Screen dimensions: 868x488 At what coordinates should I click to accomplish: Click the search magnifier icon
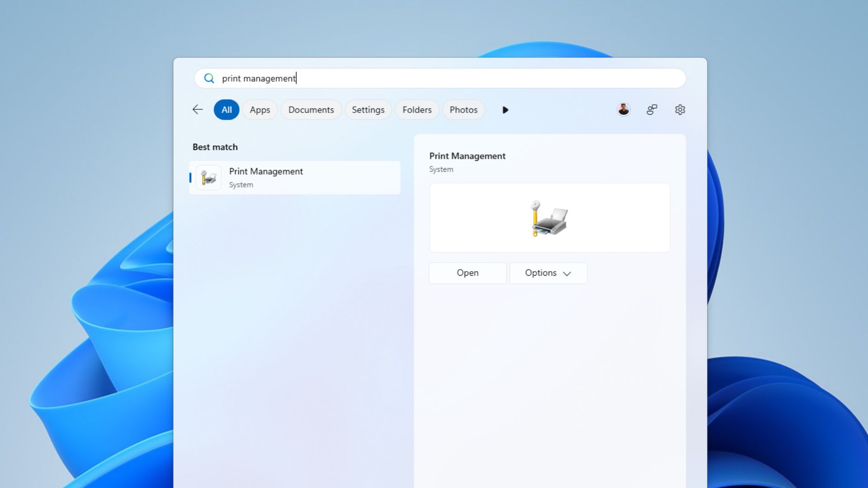pos(209,78)
